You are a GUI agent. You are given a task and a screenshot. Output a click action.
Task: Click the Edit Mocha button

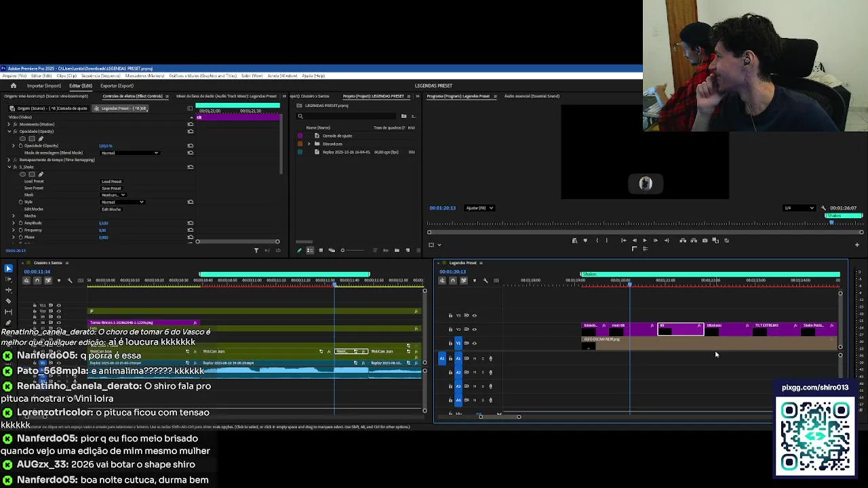[111, 209]
